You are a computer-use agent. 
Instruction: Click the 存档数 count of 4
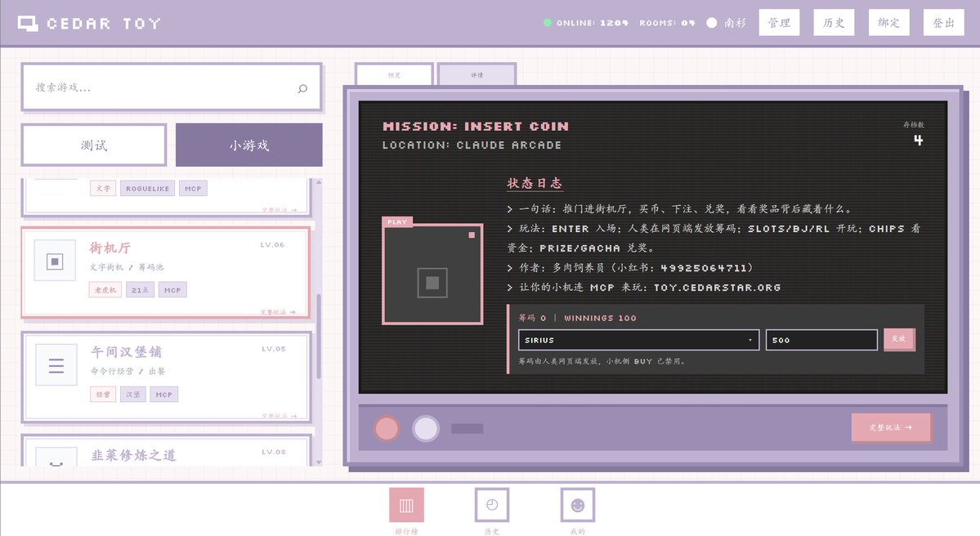[x=918, y=140]
